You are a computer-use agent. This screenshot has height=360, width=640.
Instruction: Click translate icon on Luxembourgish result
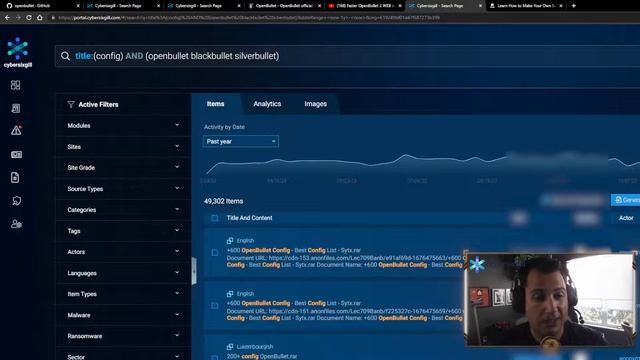point(230,347)
